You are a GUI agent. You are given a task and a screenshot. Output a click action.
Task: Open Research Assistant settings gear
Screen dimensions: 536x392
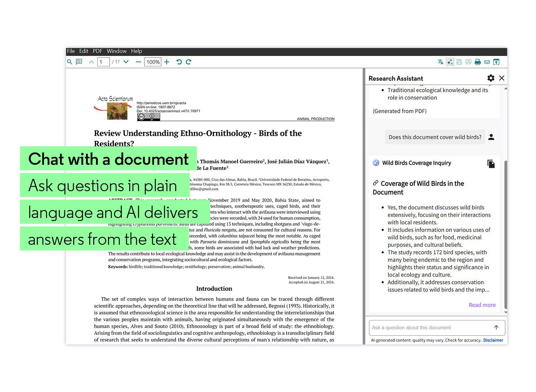tap(491, 78)
